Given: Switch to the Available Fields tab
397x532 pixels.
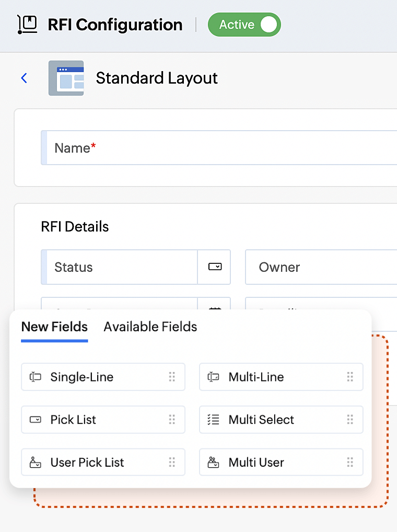Looking at the screenshot, I should coord(150,327).
